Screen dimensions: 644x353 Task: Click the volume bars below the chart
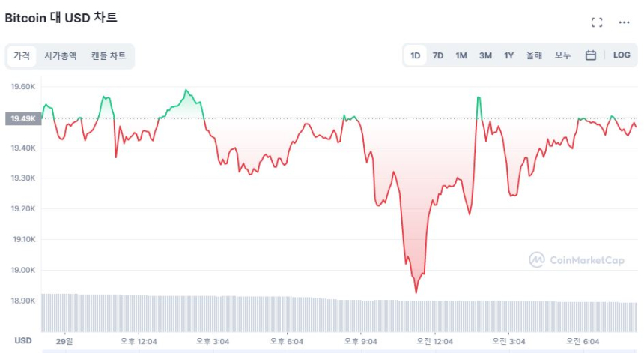pyautogui.click(x=337, y=315)
